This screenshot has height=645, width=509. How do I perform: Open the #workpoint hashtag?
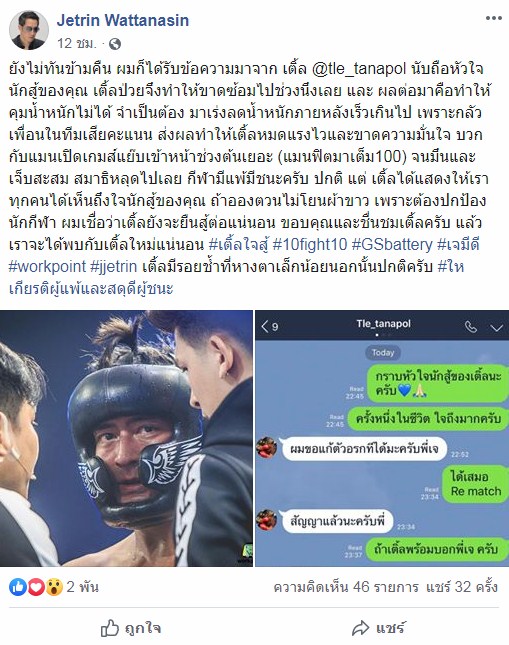coord(47,267)
